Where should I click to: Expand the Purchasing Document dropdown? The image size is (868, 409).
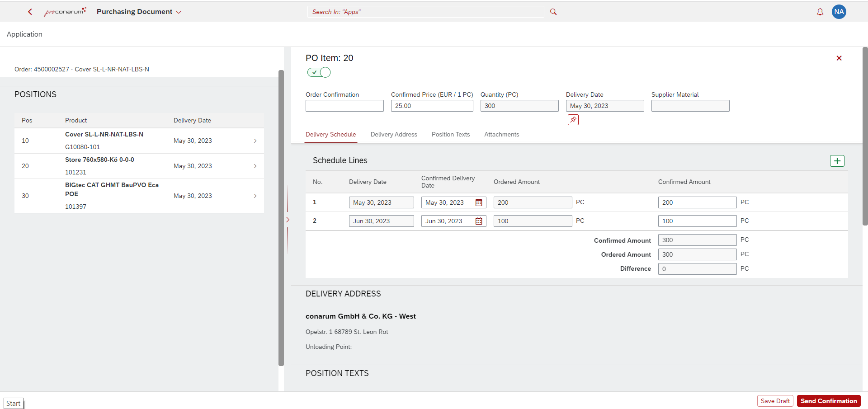(x=179, y=12)
